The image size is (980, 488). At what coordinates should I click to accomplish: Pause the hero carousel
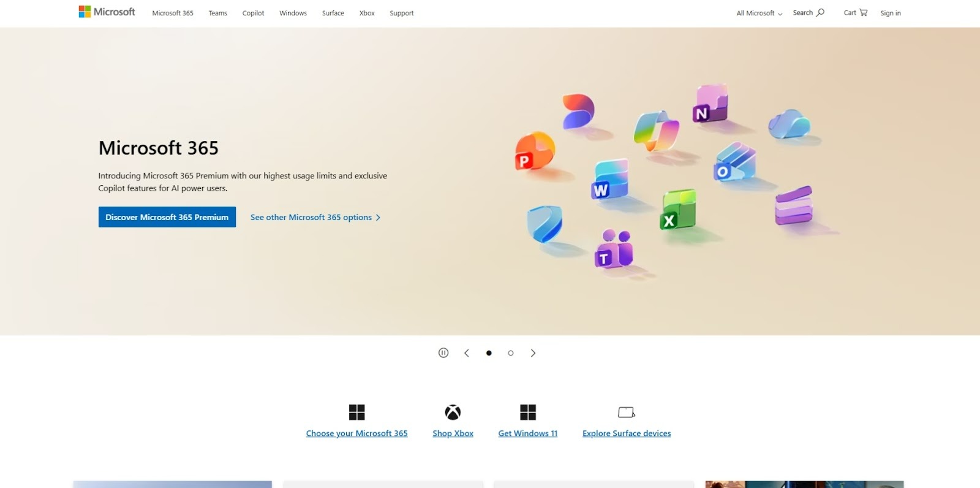coord(443,353)
